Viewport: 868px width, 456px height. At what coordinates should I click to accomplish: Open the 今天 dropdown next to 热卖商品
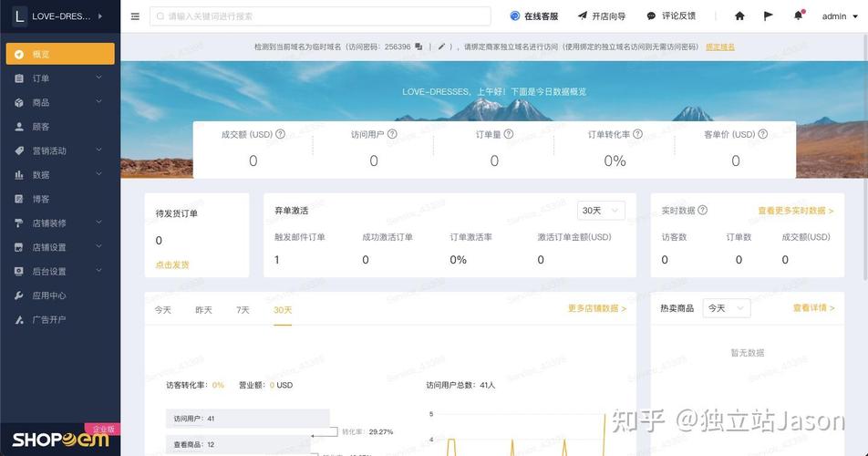[727, 308]
